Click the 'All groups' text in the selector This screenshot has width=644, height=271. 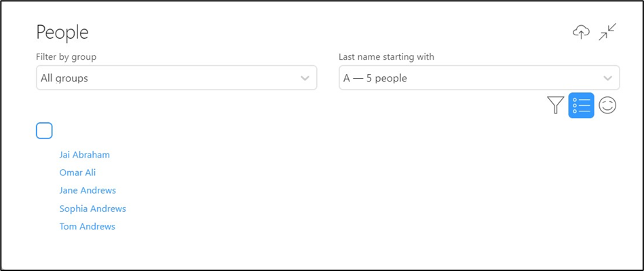(64, 78)
